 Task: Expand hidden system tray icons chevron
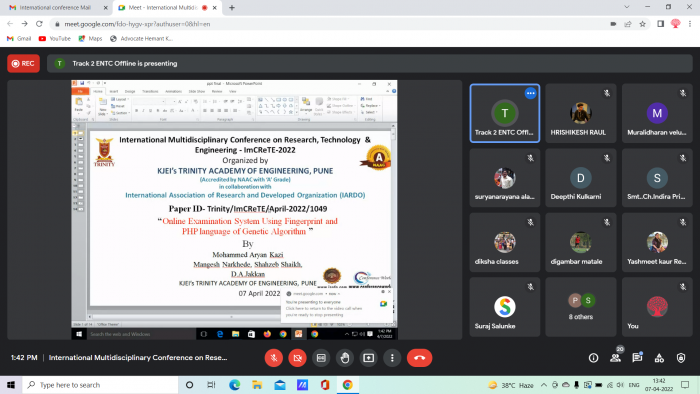(x=543, y=385)
